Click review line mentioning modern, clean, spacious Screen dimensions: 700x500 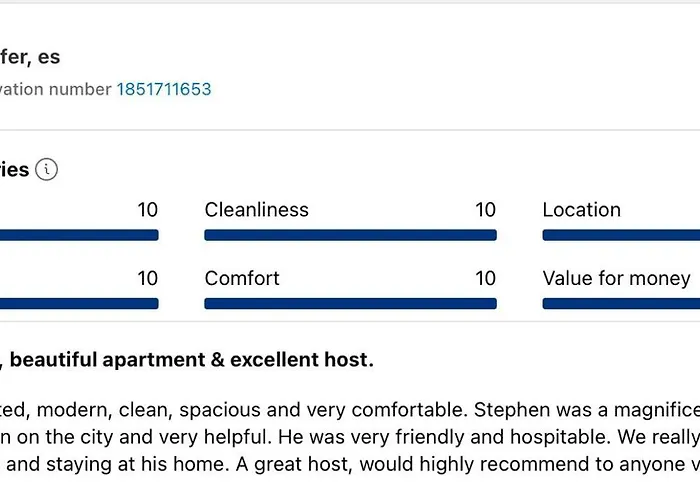coord(350,410)
